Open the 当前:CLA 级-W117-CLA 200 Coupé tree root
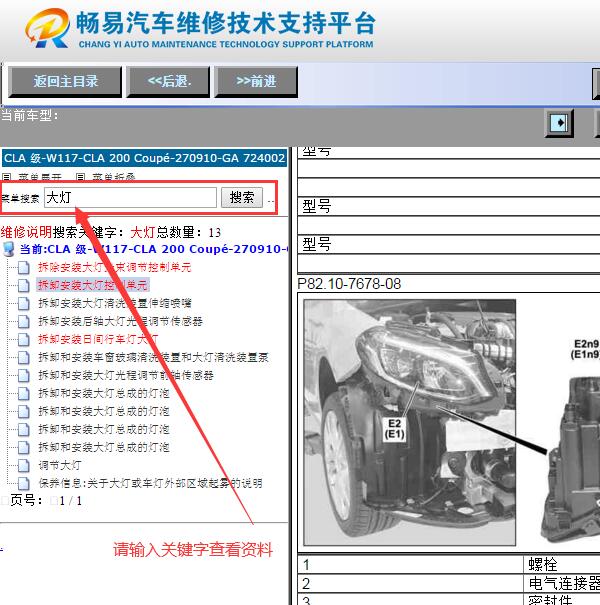 click(154, 249)
